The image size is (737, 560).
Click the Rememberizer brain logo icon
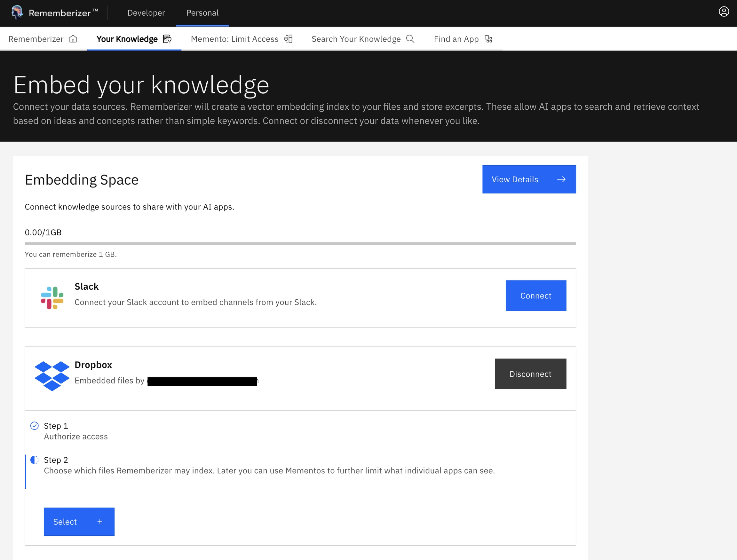click(x=17, y=12)
